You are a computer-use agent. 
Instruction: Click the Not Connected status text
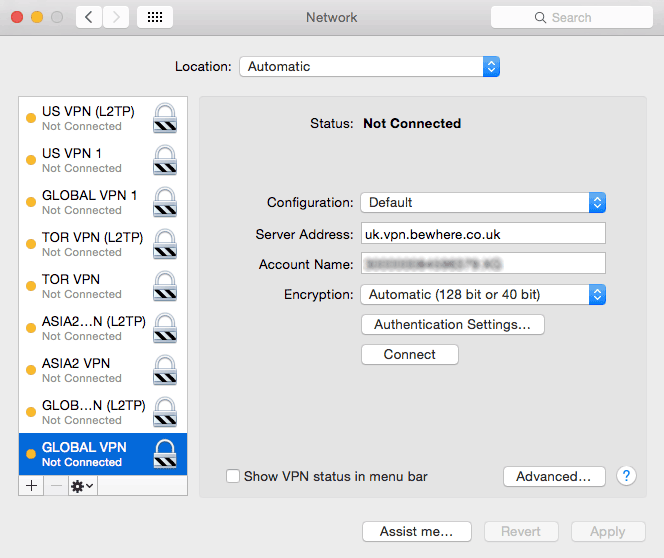412,123
